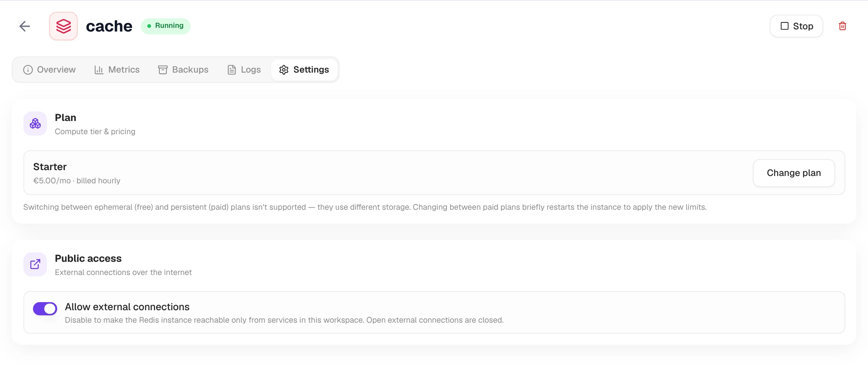Stop the cache instance
Viewport: 868px width, 374px height.
797,26
